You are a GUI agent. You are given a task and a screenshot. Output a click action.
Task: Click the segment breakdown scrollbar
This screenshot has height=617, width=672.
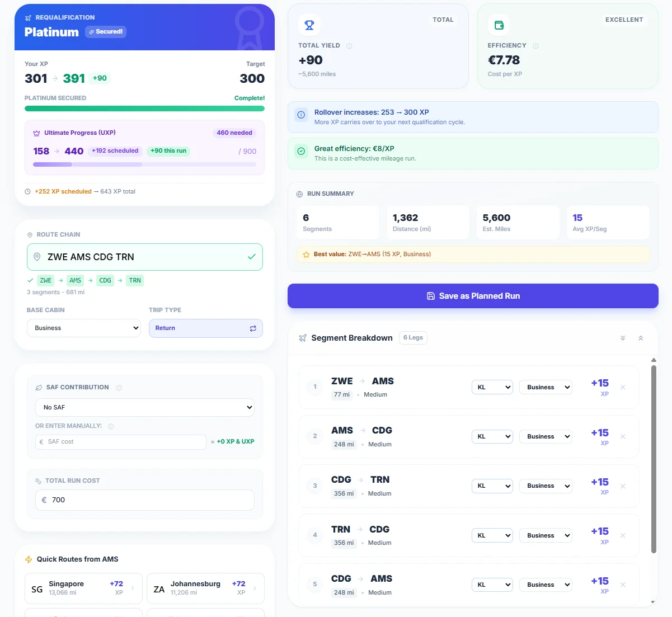(654, 459)
